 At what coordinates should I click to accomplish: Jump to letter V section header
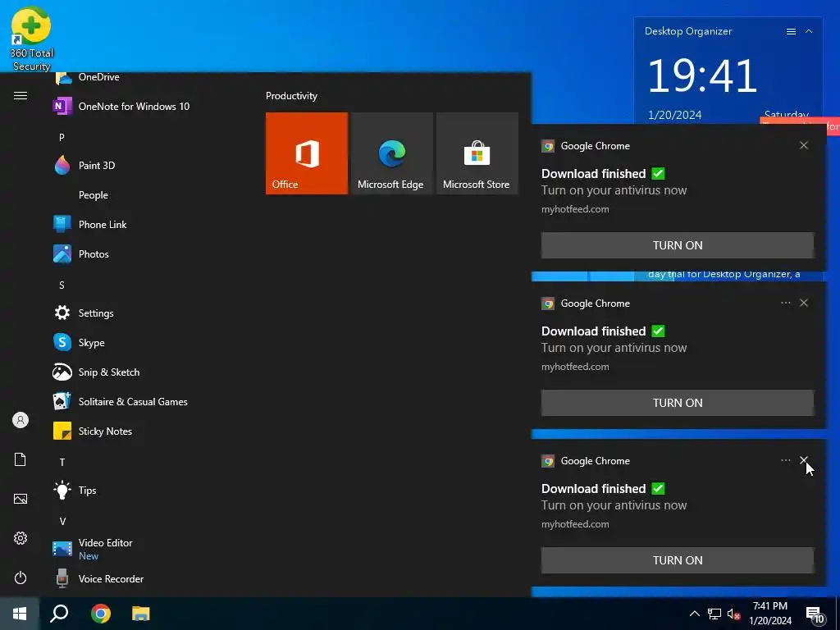pos(62,521)
